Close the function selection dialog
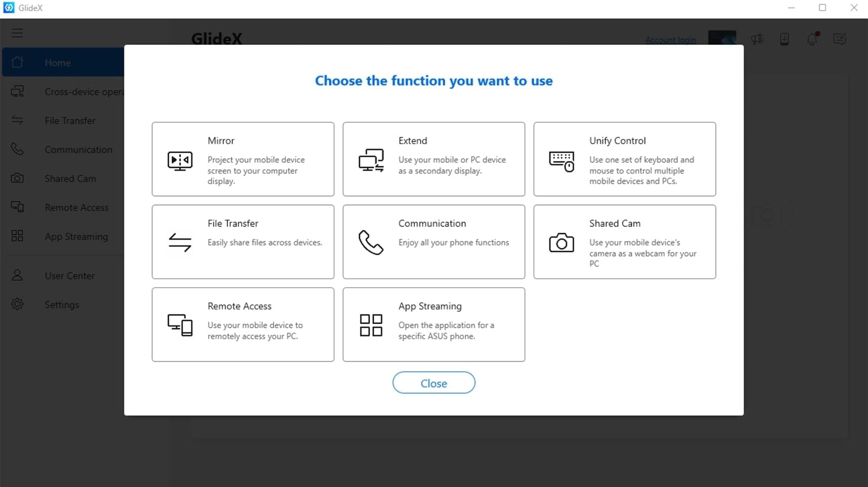The width and height of the screenshot is (868, 487). (433, 383)
